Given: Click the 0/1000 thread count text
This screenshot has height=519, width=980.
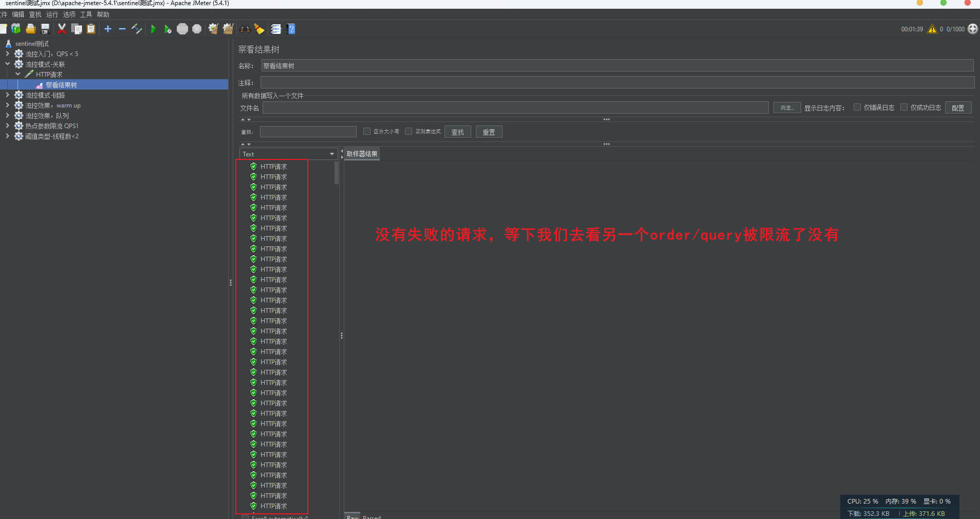Looking at the screenshot, I should click(x=955, y=29).
